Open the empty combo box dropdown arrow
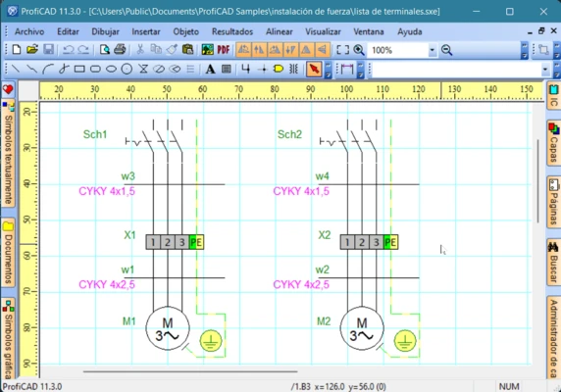Screen dimensions: 561x392 pos(545,70)
